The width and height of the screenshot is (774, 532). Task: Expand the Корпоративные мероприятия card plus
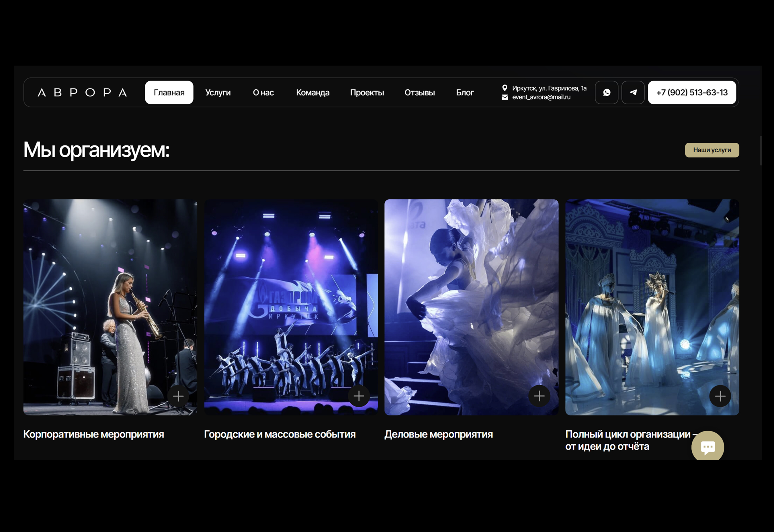178,396
